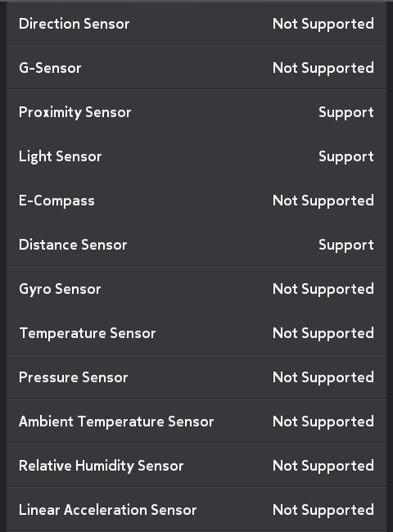Click Not Supported beside G-Sensor
This screenshot has height=532, width=393.
[x=323, y=69]
